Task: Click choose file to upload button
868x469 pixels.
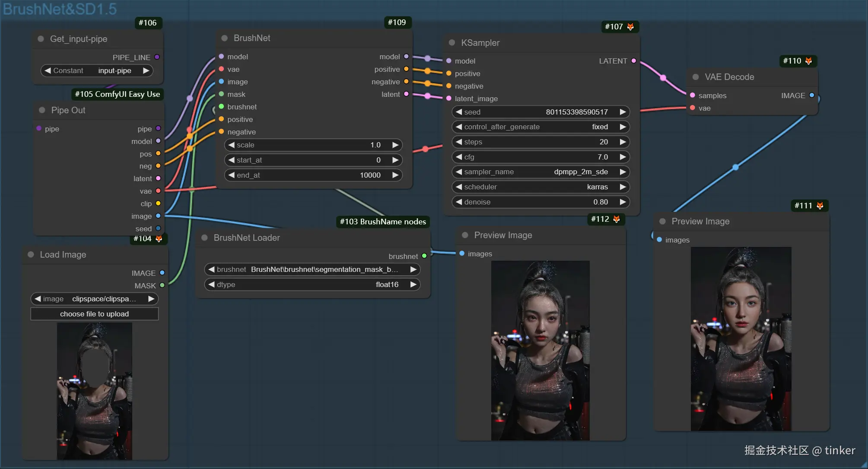Action: pyautogui.click(x=94, y=314)
